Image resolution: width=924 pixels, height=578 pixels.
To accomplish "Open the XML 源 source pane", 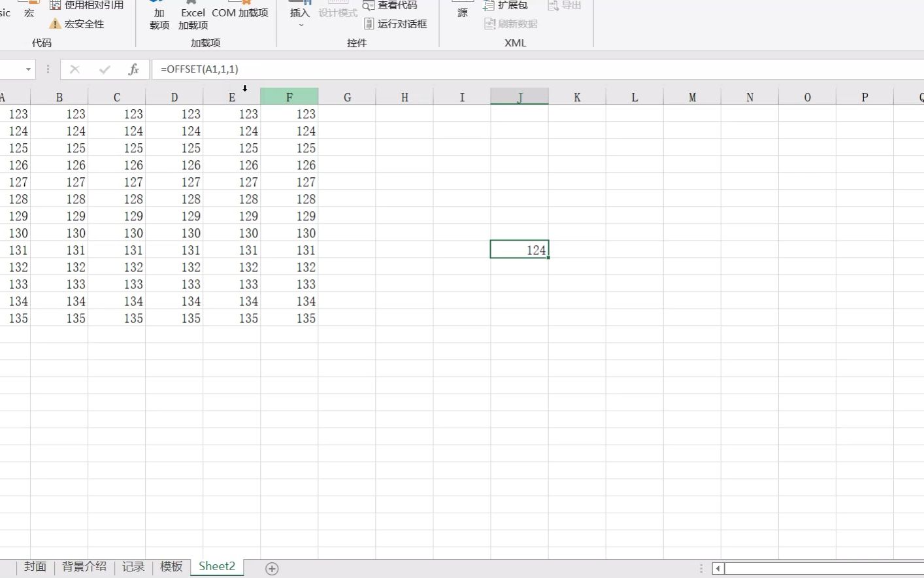I will tap(463, 10).
